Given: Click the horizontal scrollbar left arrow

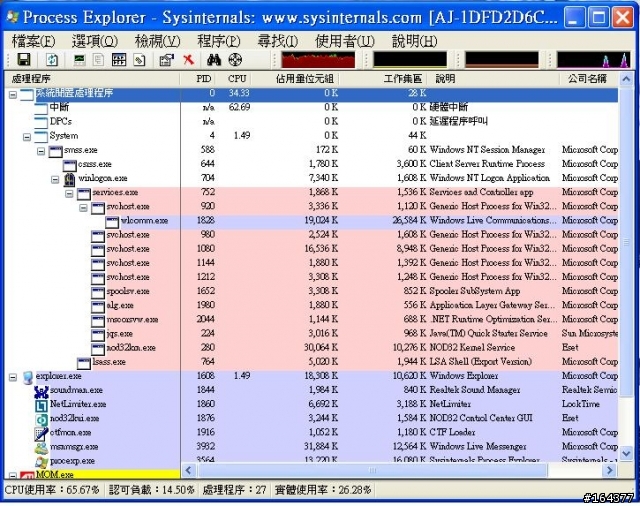Looking at the screenshot, I should [x=189, y=470].
